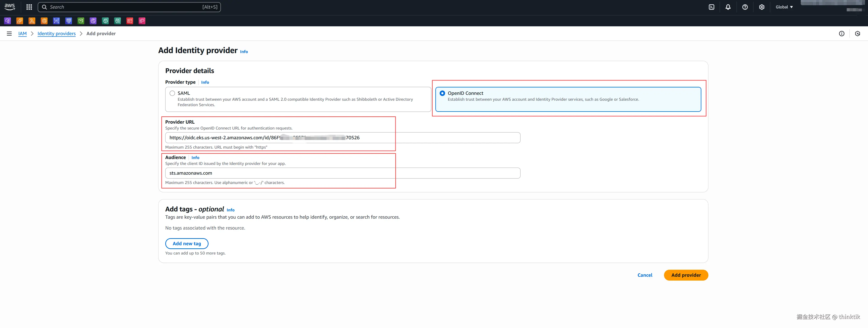Screen dimensions: 868x328
Task: Open the notifications bell
Action: point(728,7)
